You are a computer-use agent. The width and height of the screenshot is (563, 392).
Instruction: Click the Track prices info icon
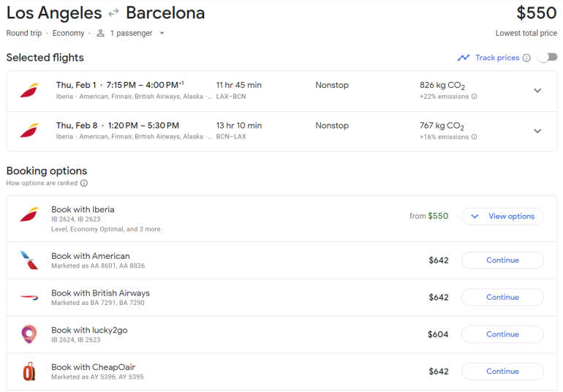[526, 58]
